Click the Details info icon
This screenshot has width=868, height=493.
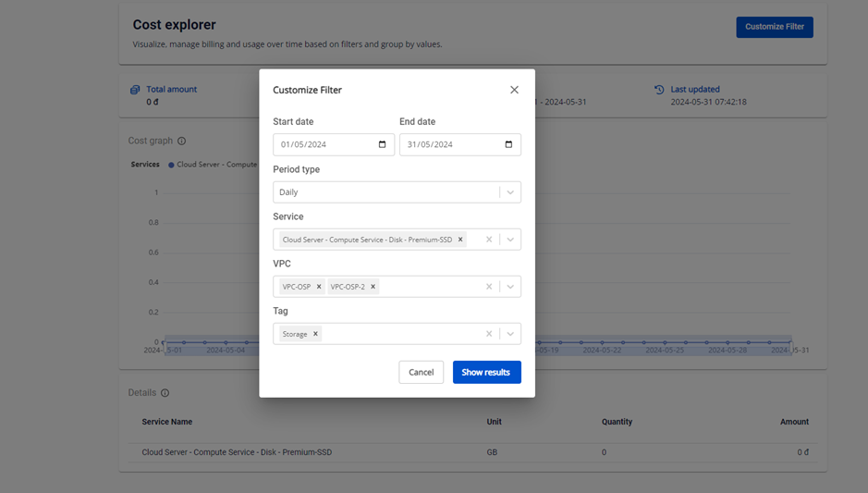(165, 393)
